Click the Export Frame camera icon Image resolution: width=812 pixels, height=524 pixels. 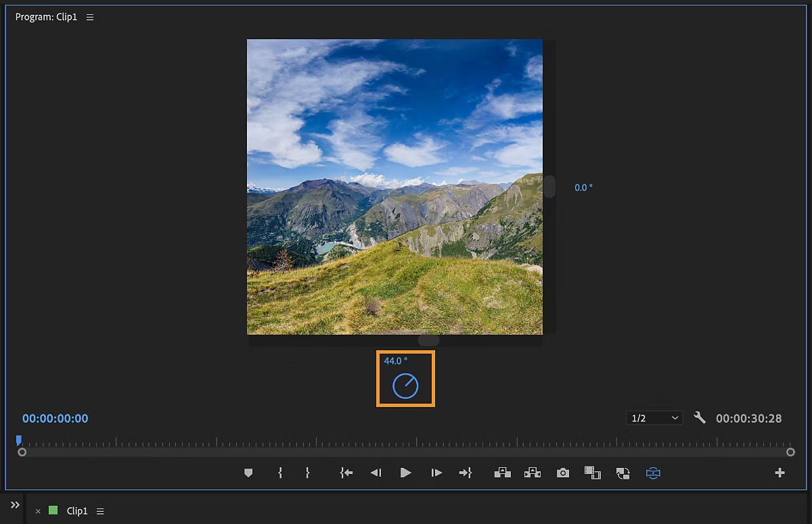[563, 473]
